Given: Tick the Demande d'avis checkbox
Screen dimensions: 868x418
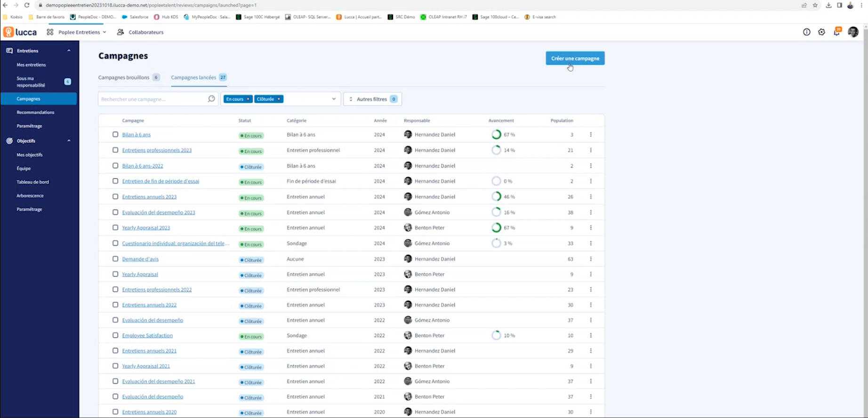Looking at the screenshot, I should click(115, 259).
